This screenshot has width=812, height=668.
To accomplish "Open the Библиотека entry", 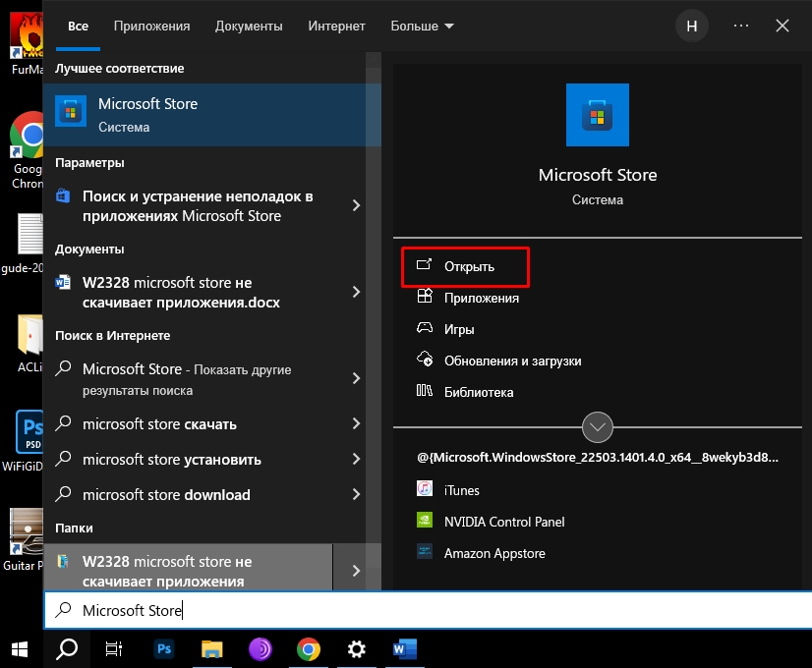I will point(479,392).
